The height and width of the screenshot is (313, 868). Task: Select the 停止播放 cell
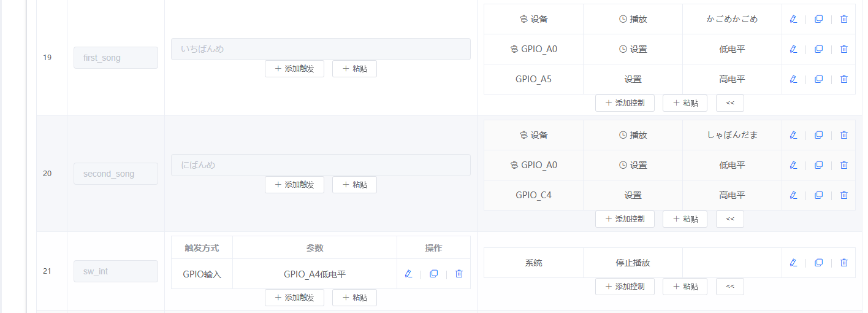[x=633, y=263]
